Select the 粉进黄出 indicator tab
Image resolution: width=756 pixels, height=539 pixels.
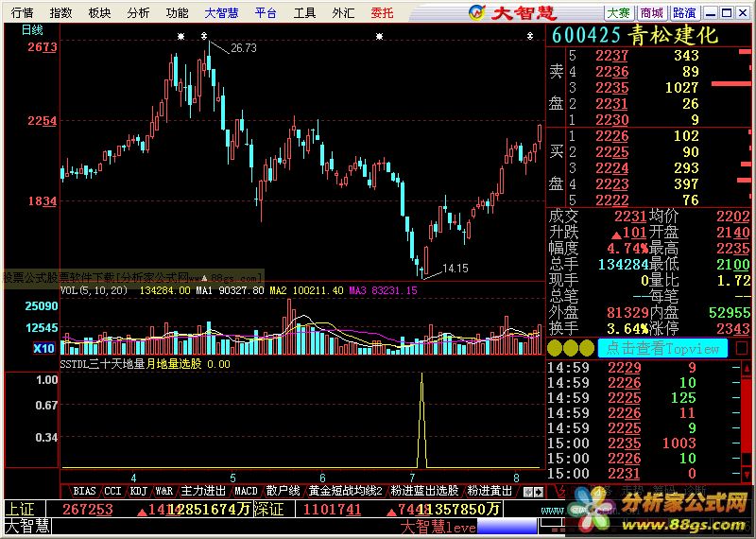[x=489, y=491]
